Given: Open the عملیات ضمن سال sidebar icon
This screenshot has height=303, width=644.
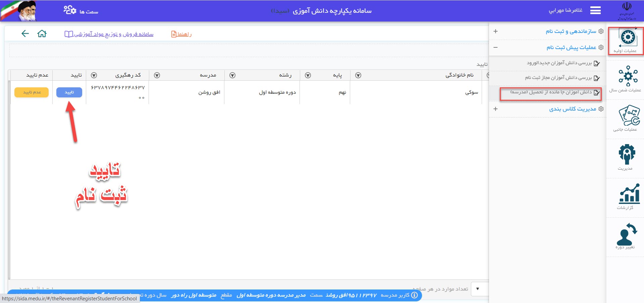Looking at the screenshot, I should click(x=628, y=76).
